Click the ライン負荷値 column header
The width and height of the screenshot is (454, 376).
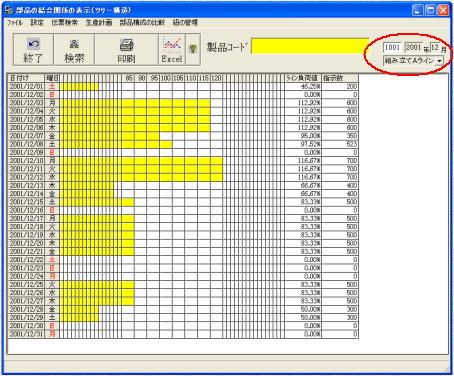303,78
